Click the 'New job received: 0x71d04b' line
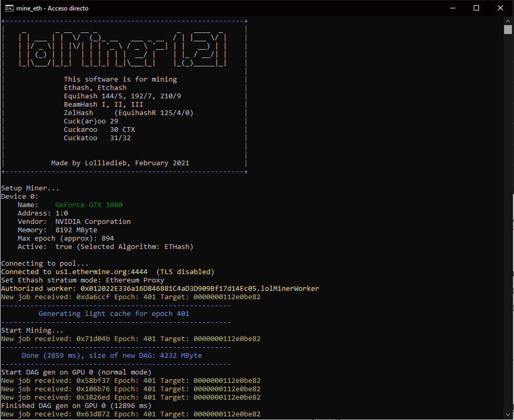This screenshot has width=514, height=420. (x=131, y=339)
